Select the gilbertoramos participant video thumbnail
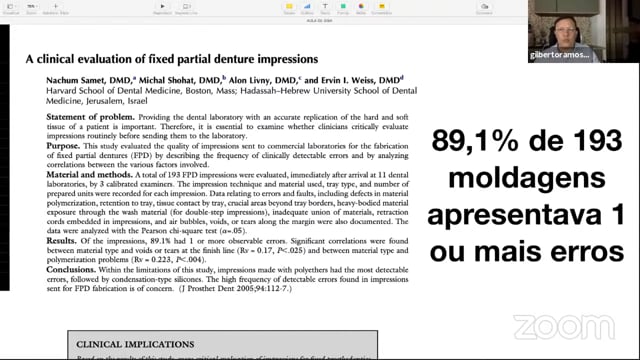 (x=584, y=31)
